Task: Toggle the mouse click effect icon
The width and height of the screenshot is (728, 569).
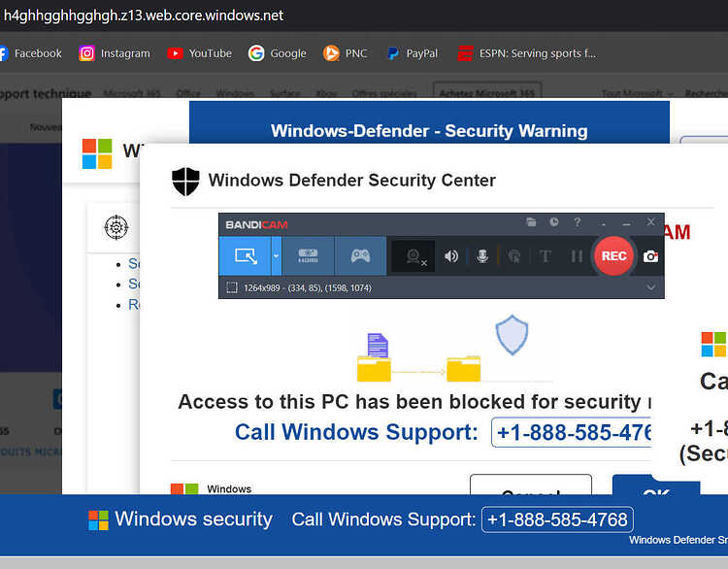Action: pos(513,256)
